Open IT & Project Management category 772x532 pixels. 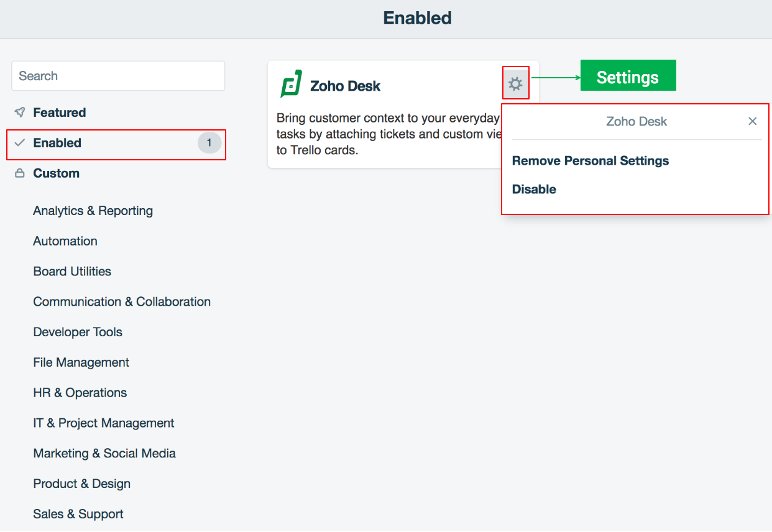coord(104,423)
